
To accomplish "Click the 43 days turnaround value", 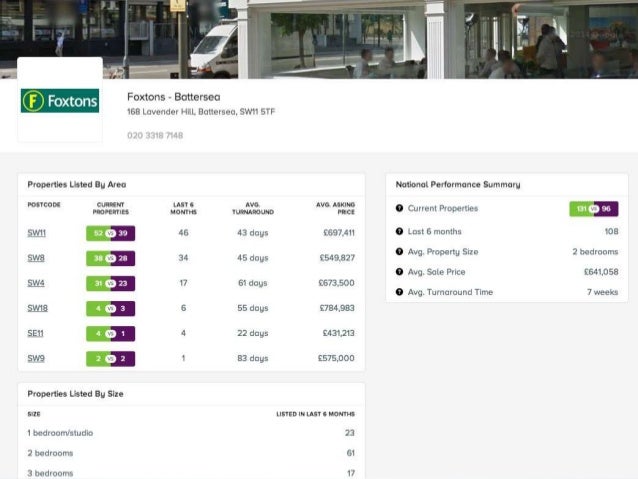I will point(253,233).
